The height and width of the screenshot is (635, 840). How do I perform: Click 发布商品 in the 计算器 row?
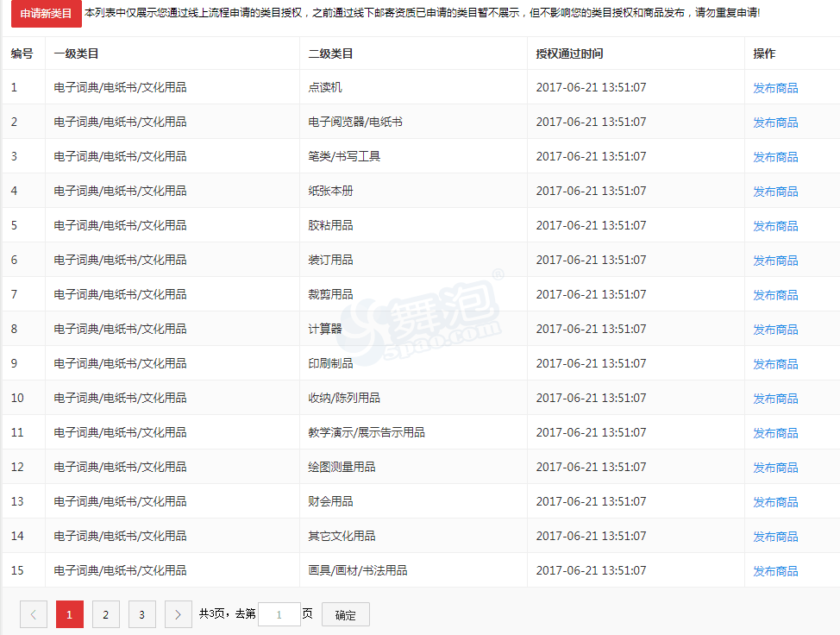775,330
